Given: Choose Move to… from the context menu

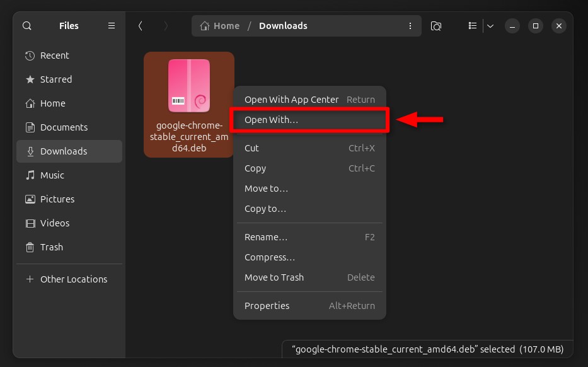Looking at the screenshot, I should (309, 189).
